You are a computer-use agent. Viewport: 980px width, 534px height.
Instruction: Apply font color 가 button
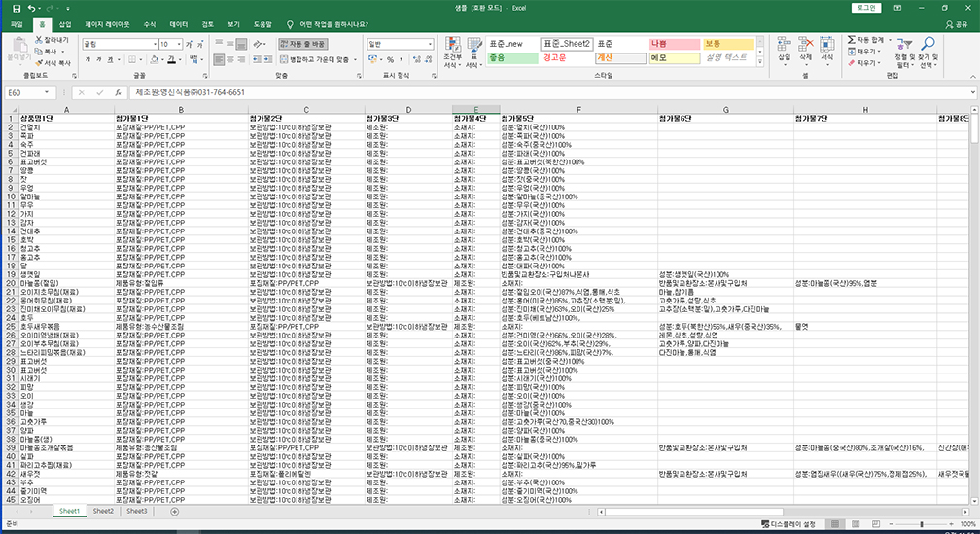(171, 60)
